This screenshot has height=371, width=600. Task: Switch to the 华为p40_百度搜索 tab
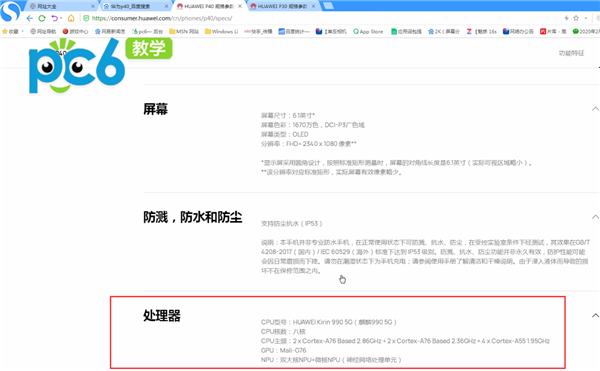coord(135,6)
